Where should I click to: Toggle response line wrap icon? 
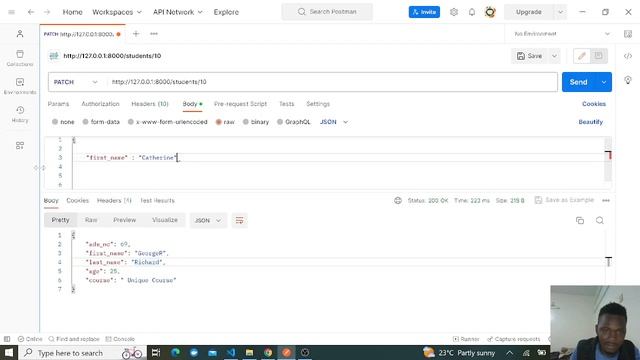[x=240, y=220]
